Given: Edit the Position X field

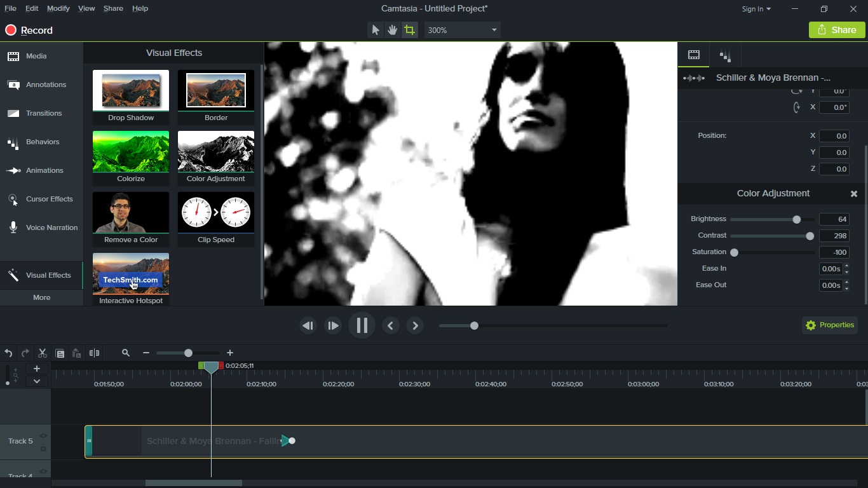Looking at the screenshot, I should coord(834,136).
